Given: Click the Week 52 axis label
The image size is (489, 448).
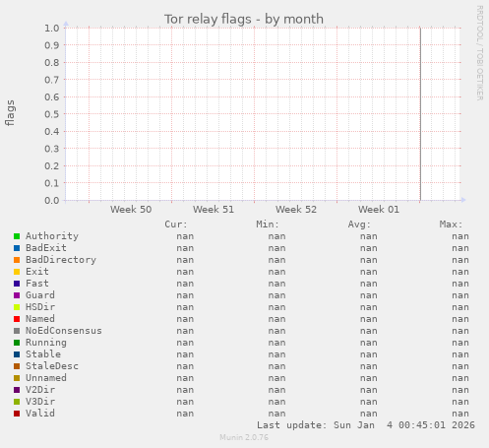Looking at the screenshot, I should pyautogui.click(x=296, y=210).
